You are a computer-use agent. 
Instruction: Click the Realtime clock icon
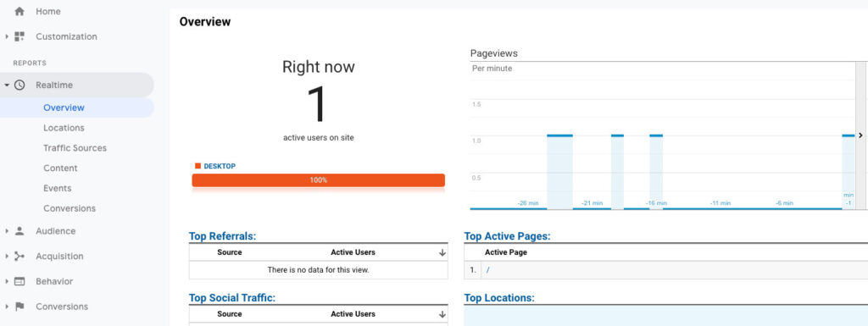19,85
